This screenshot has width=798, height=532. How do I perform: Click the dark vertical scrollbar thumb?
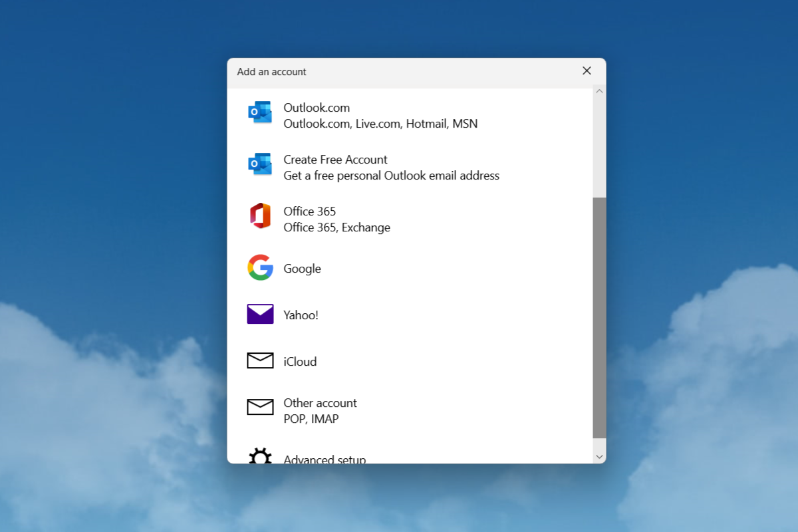pyautogui.click(x=599, y=318)
